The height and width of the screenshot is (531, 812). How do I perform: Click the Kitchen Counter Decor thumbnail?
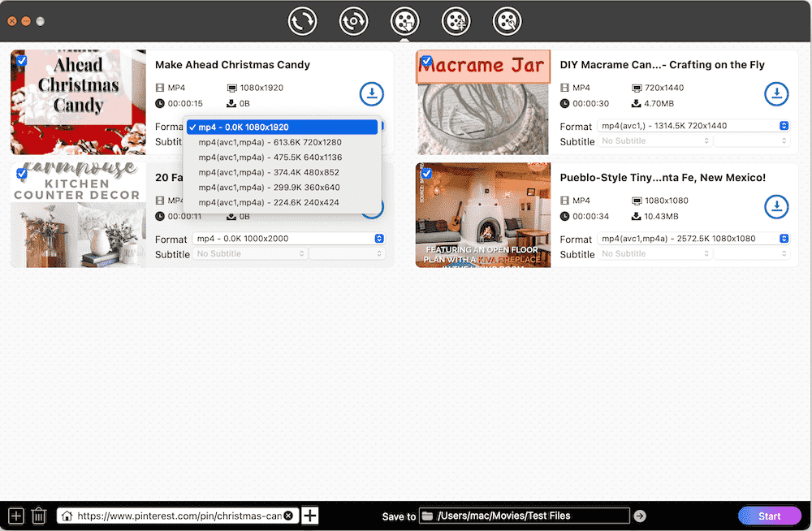click(78, 215)
